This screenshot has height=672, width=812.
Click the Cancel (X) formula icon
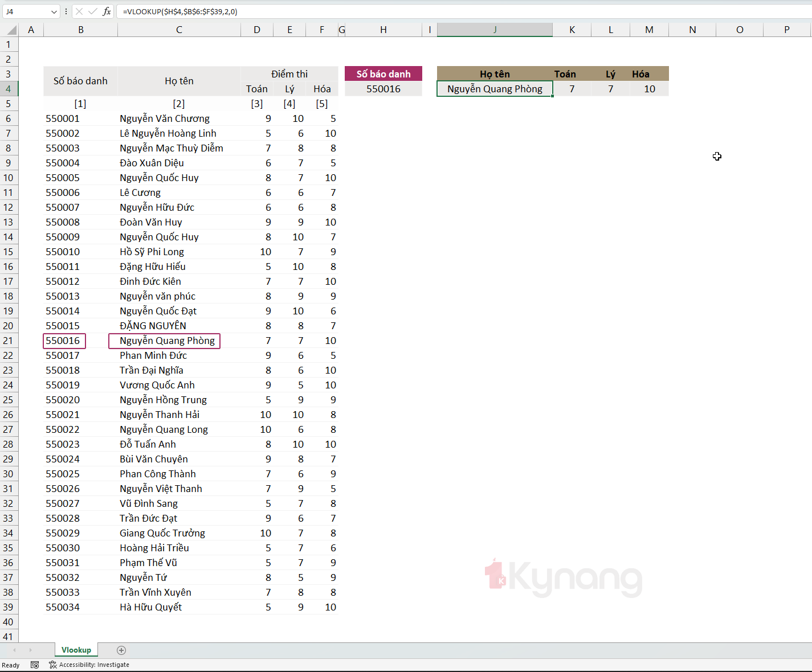[x=79, y=11]
